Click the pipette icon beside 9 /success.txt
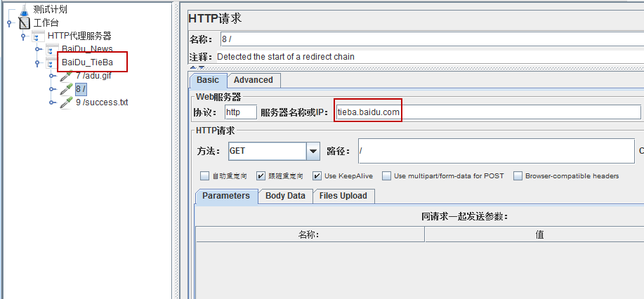 [x=66, y=102]
